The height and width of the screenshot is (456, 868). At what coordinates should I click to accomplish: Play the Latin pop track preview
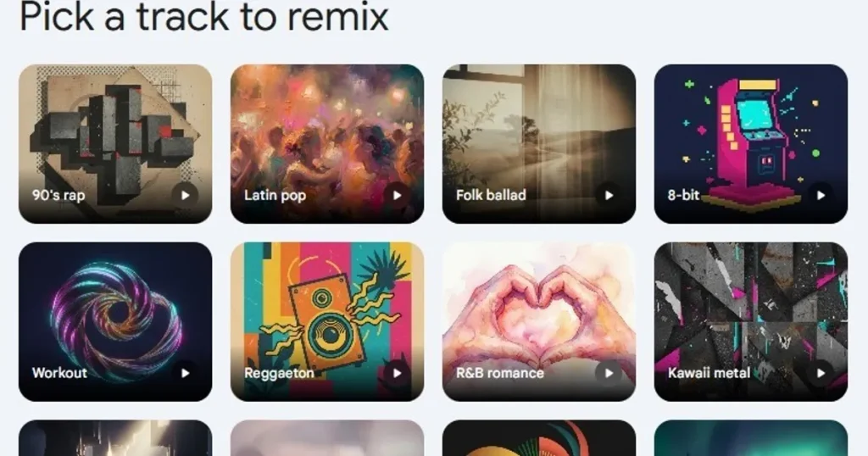coord(397,195)
